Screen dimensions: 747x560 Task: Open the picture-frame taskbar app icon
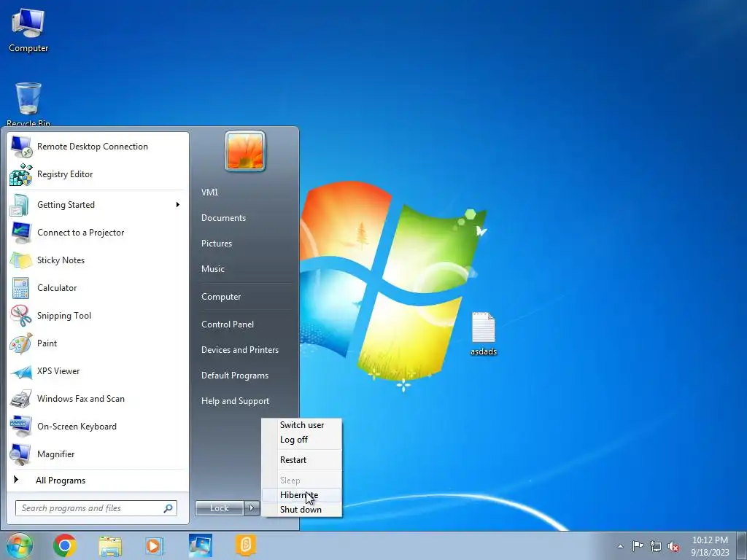200,545
